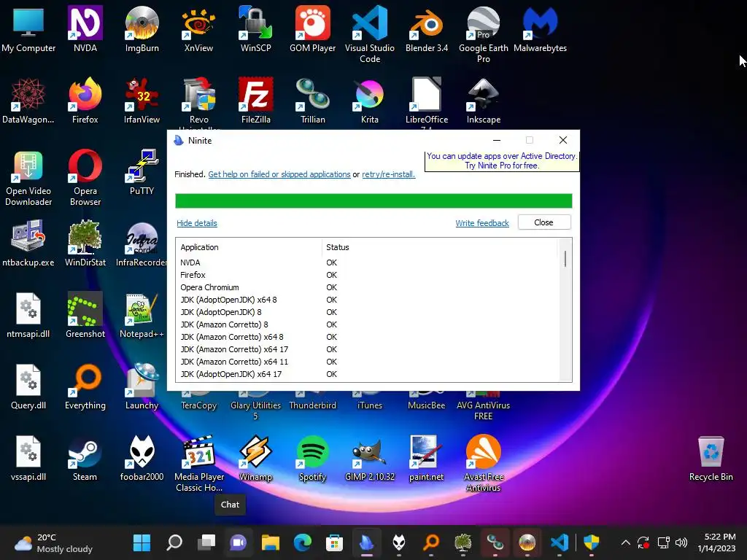Select the DataWagon desktop shortcut
747x560 pixels.
(x=28, y=101)
